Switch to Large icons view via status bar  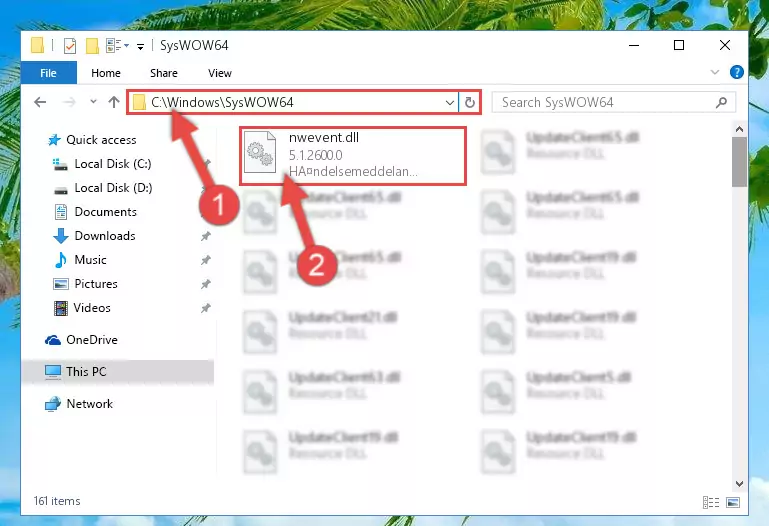pos(733,502)
